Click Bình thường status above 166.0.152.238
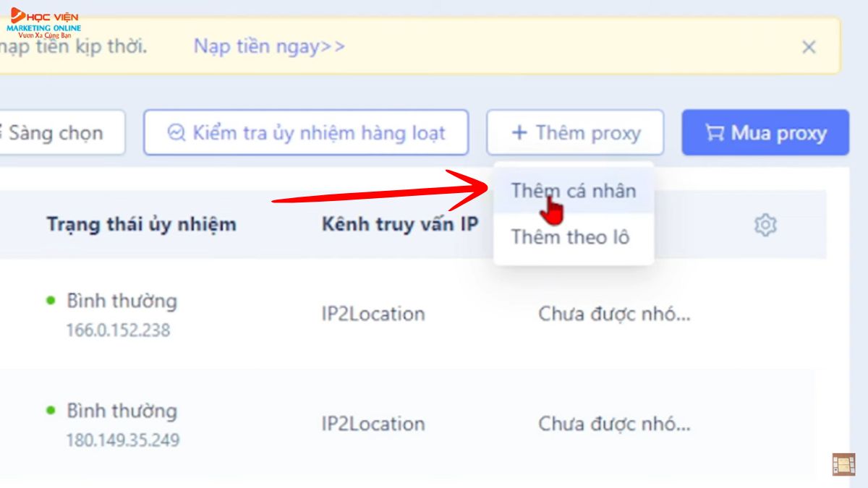The width and height of the screenshot is (868, 488). tap(122, 300)
